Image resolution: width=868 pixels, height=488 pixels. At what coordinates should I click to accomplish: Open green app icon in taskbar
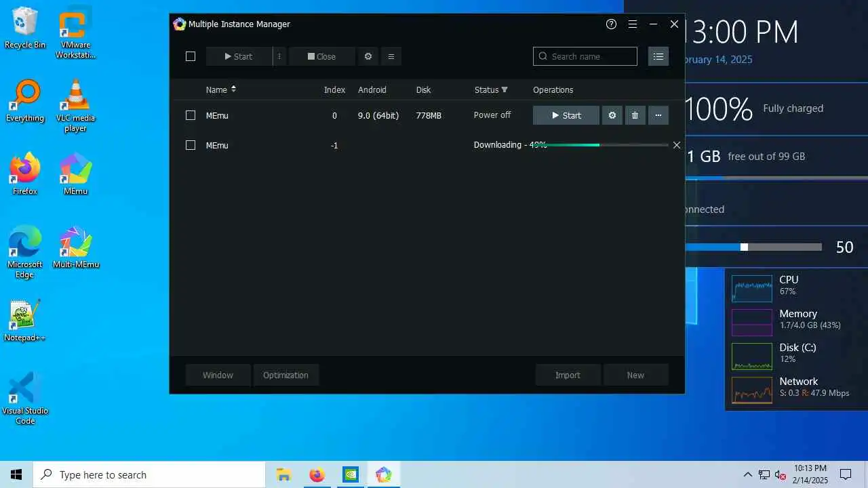(x=350, y=474)
